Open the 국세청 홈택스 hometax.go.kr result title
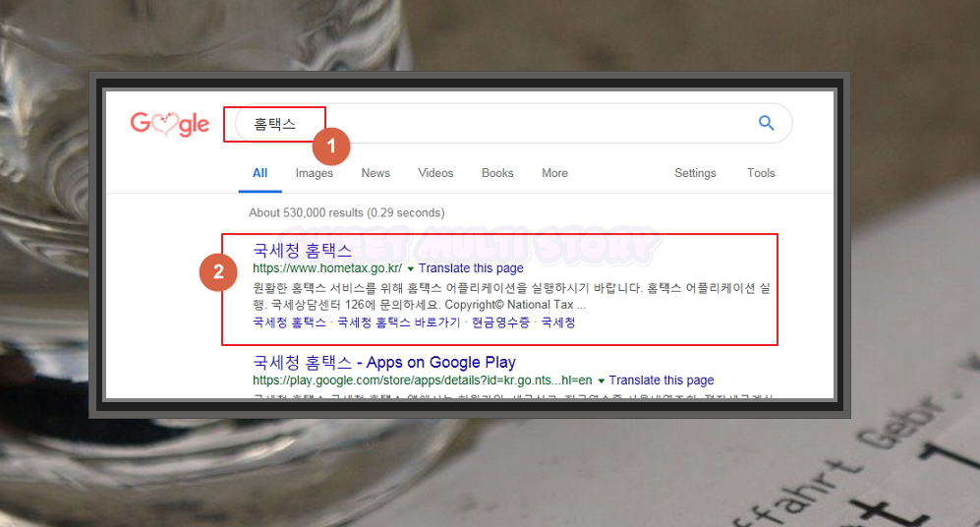Image resolution: width=980 pixels, height=527 pixels. [x=303, y=251]
